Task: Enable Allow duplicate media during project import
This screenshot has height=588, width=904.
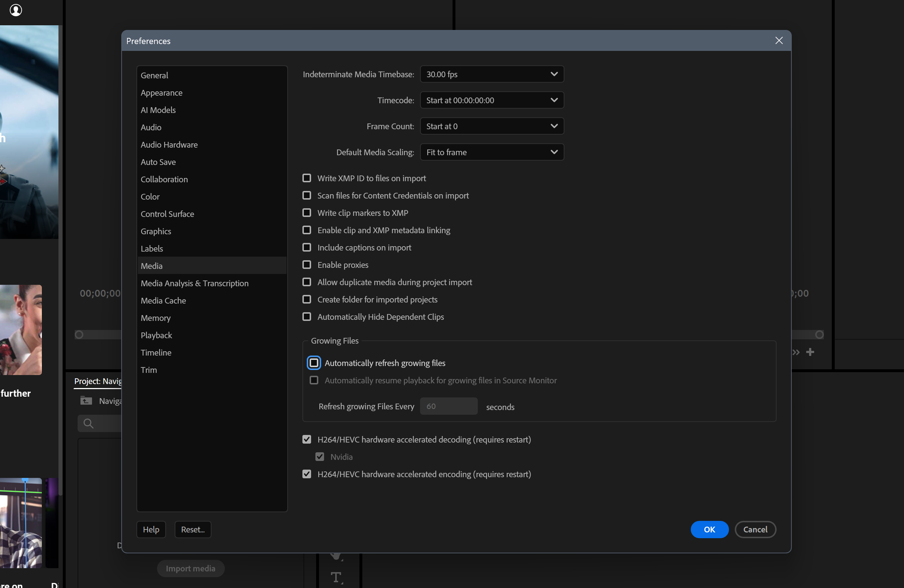Action: click(x=306, y=282)
